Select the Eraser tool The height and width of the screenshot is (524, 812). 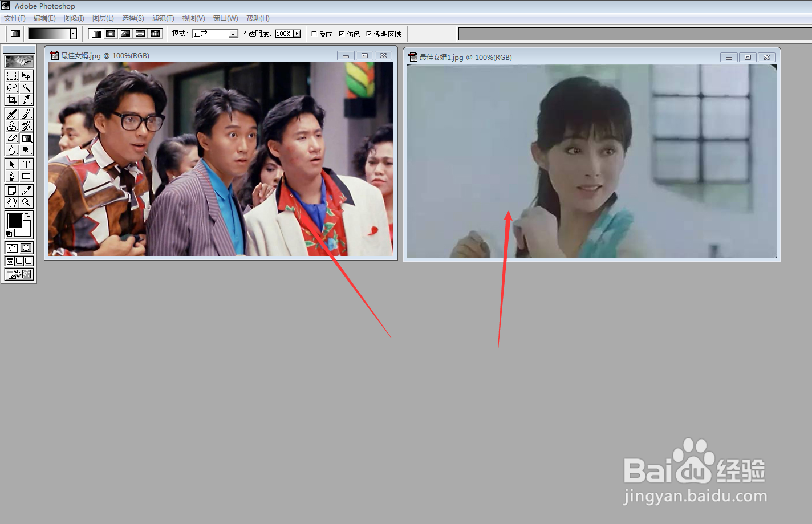pos(12,138)
